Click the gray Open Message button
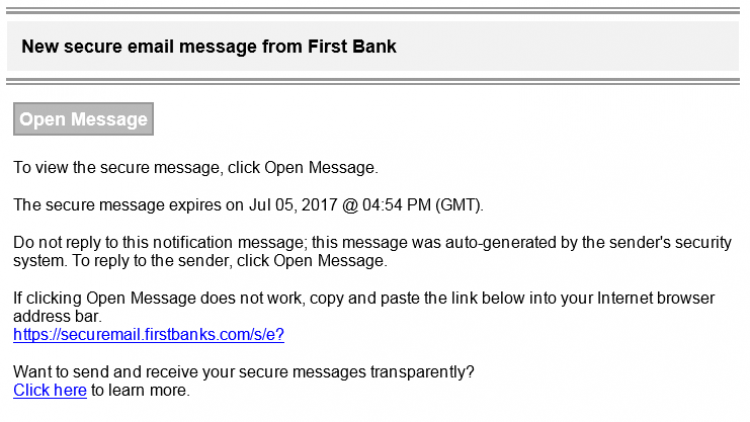The width and height of the screenshot is (750, 422). [83, 119]
